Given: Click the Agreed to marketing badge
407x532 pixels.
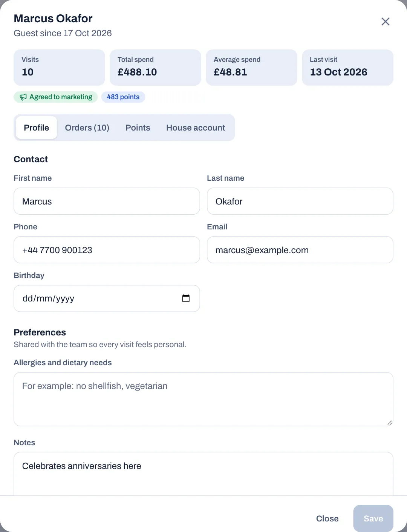Looking at the screenshot, I should tap(56, 97).
